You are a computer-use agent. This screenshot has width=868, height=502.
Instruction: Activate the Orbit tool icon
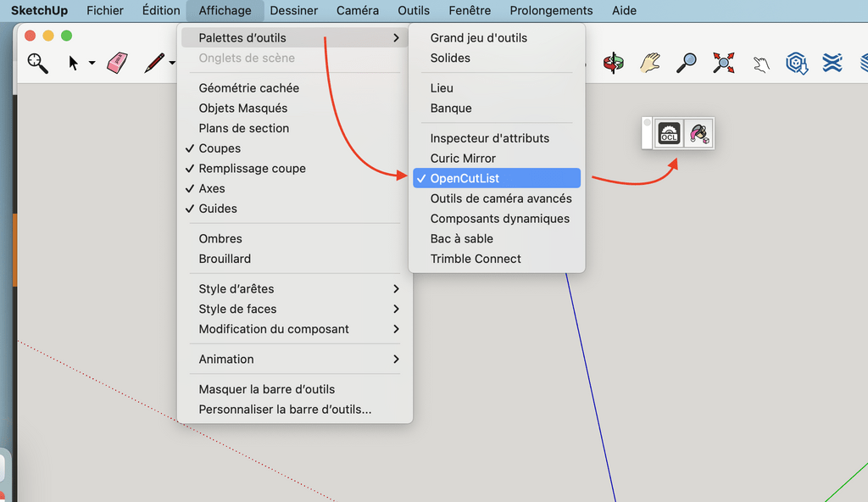tap(614, 63)
